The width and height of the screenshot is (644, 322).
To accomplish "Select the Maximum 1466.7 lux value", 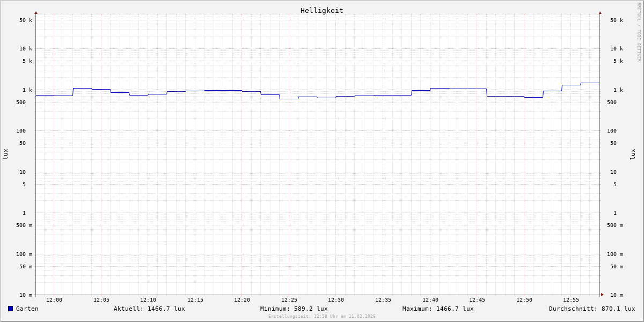I will (438, 309).
